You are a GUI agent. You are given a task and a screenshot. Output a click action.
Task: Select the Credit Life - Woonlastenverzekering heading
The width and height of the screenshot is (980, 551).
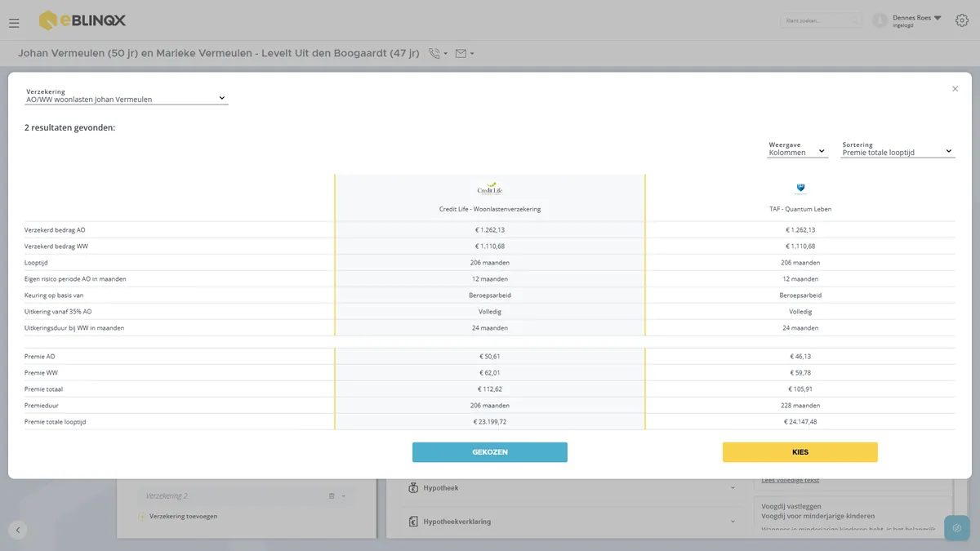[490, 209]
